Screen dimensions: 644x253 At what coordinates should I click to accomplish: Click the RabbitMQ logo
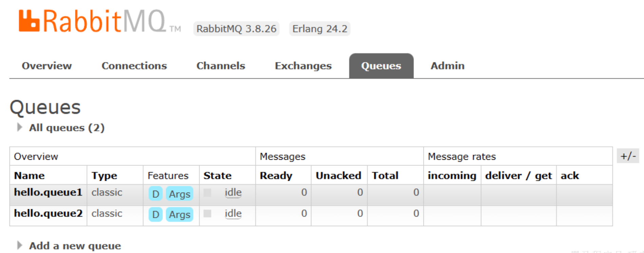click(99, 21)
